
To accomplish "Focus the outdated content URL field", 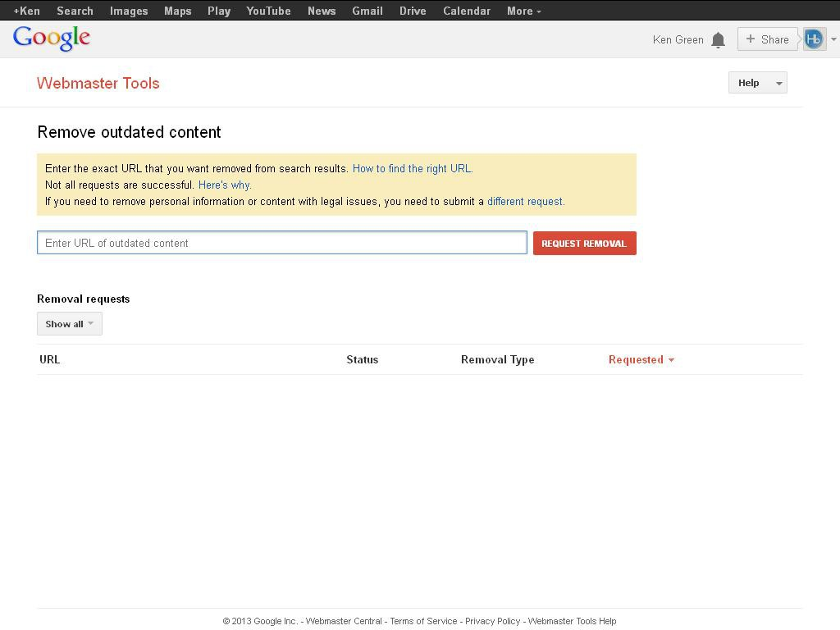I will click(x=281, y=243).
